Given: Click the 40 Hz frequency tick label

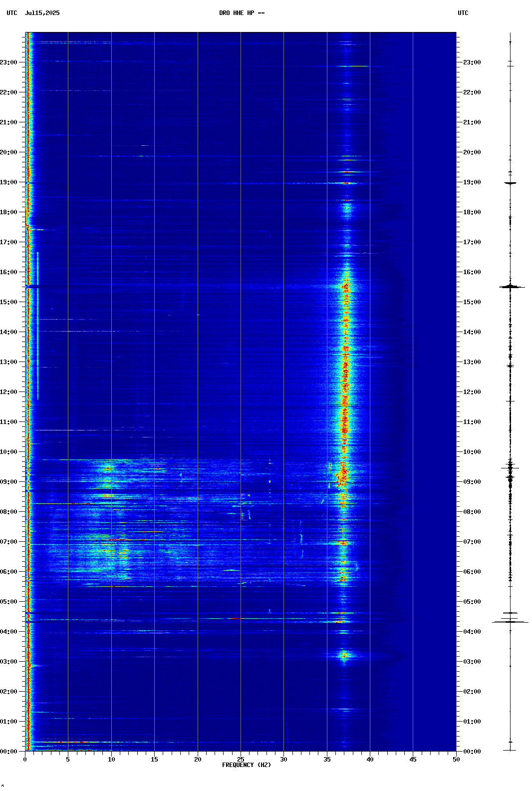Looking at the screenshot, I should point(370,760).
